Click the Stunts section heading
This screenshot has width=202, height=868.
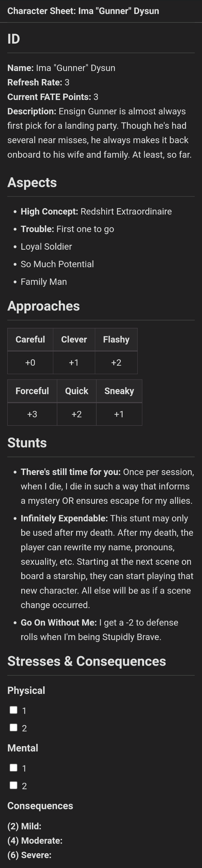[x=27, y=443]
